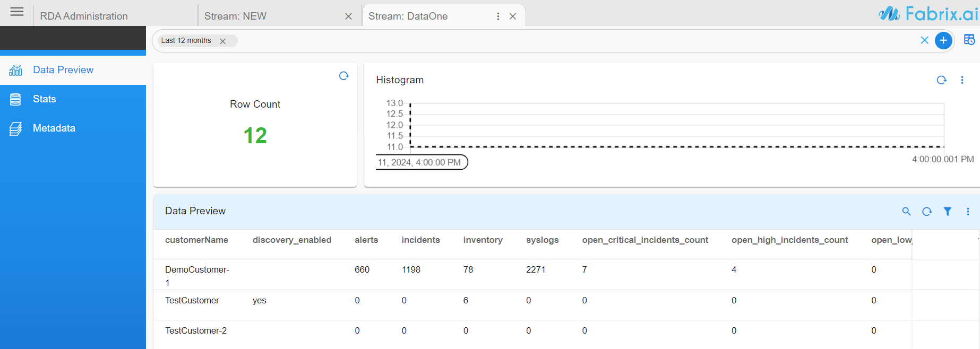The image size is (980, 349).
Task: Refresh the Data Preview table
Action: coord(927,211)
